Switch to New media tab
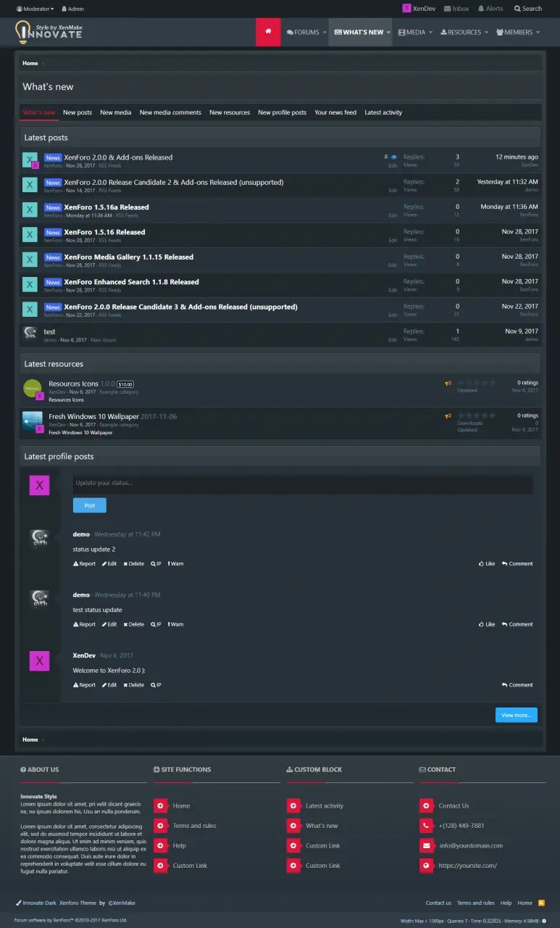Screen dimensions: 560x928 [116, 112]
